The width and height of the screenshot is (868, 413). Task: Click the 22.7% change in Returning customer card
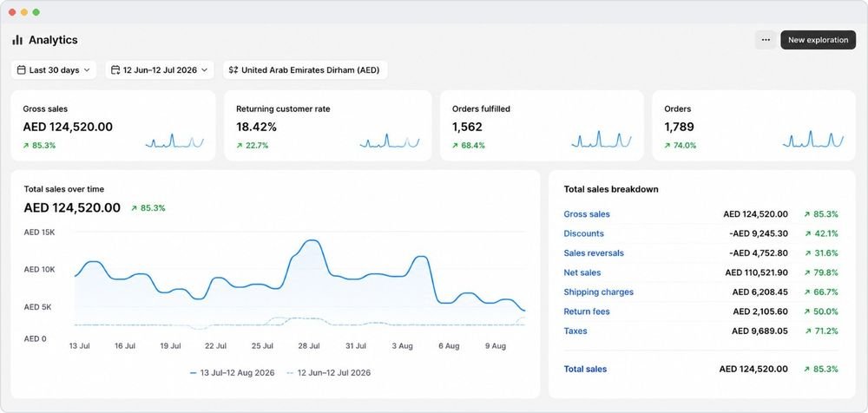[253, 146]
